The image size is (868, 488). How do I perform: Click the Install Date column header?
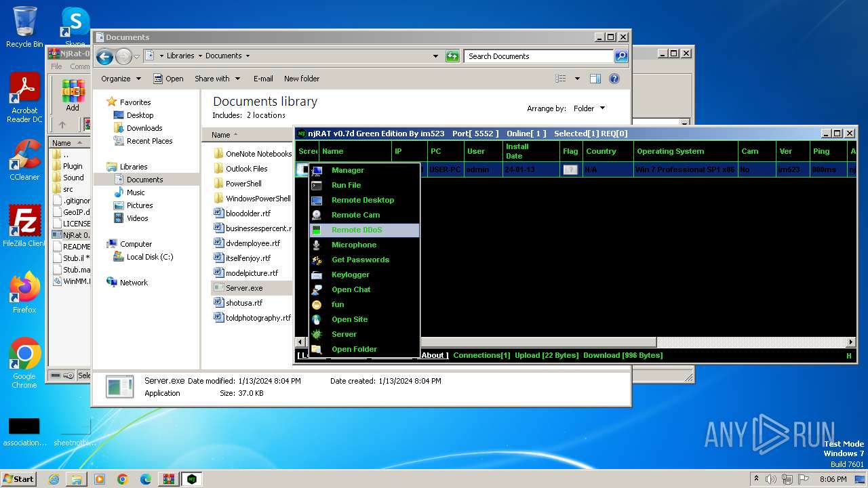click(531, 151)
